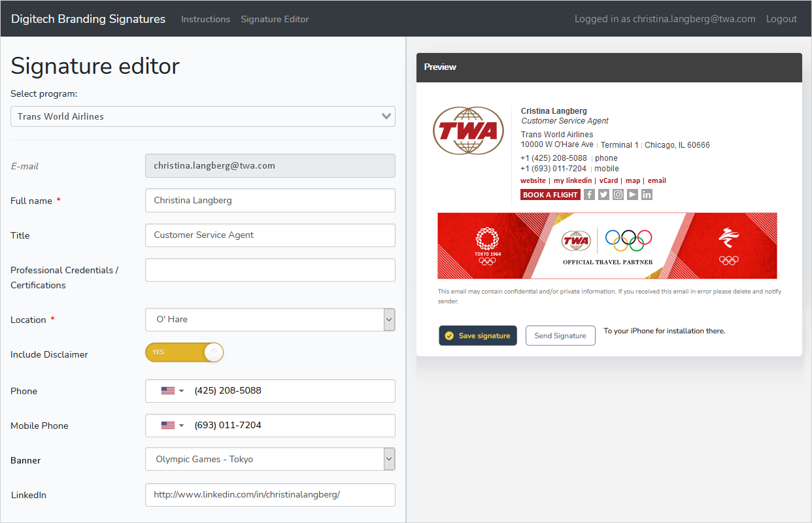Open the Instructions page
The width and height of the screenshot is (812, 523).
(205, 19)
